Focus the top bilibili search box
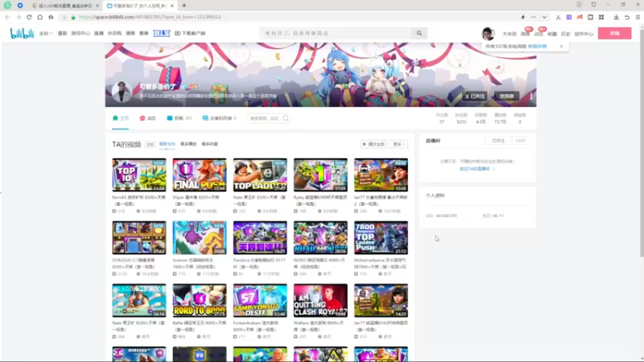 click(x=336, y=33)
